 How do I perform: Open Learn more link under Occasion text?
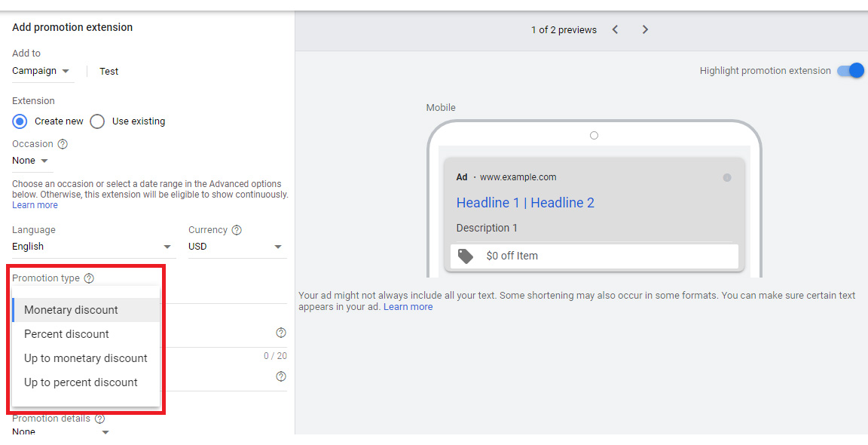click(x=35, y=205)
